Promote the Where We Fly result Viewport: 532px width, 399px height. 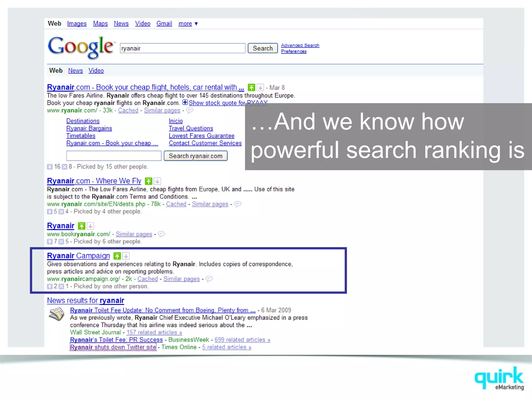148,181
